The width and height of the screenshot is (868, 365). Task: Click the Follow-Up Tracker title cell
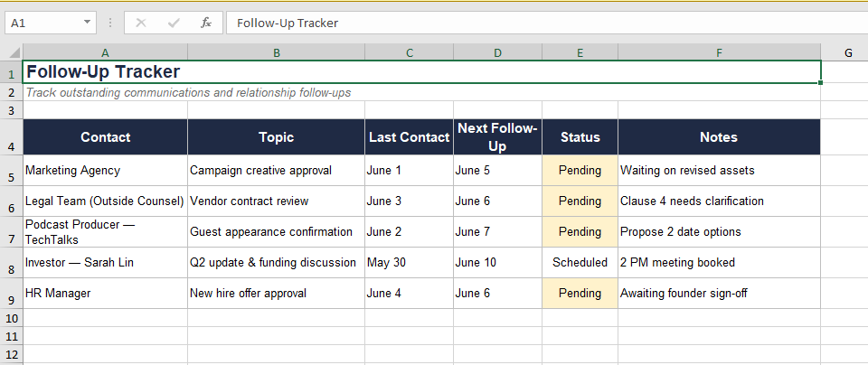coord(421,72)
